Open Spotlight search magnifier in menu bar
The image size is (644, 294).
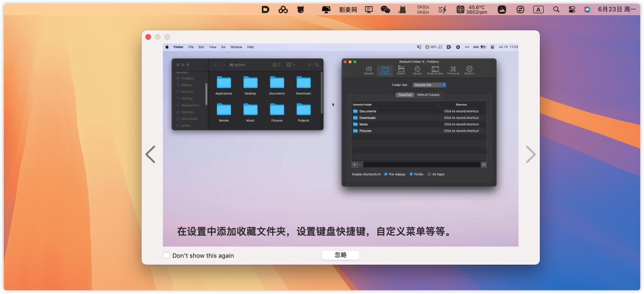click(x=556, y=9)
